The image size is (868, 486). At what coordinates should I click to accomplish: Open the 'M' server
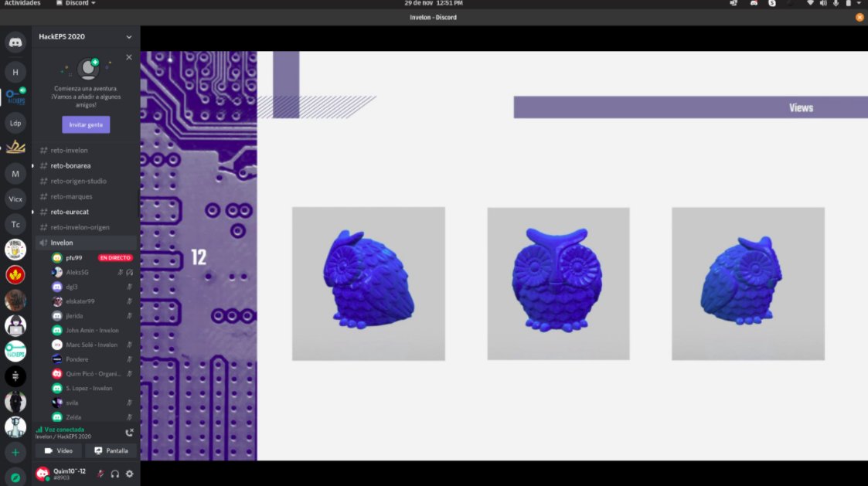point(15,174)
